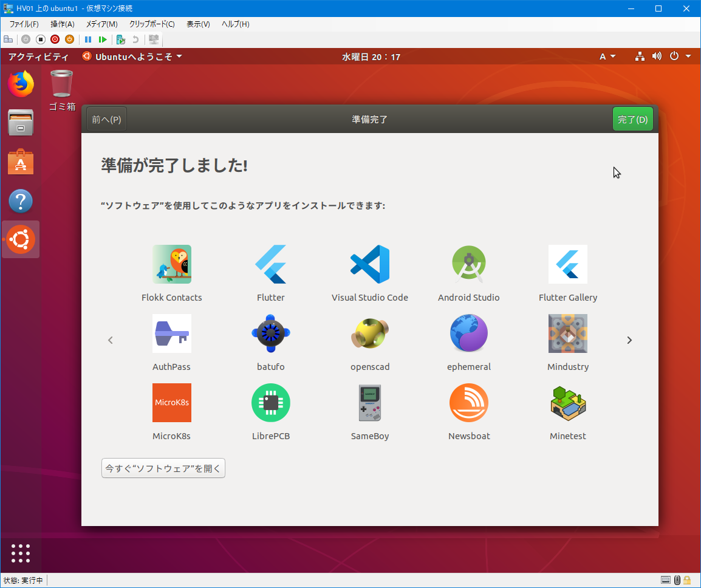Click the volume icon in the top bar

[657, 56]
